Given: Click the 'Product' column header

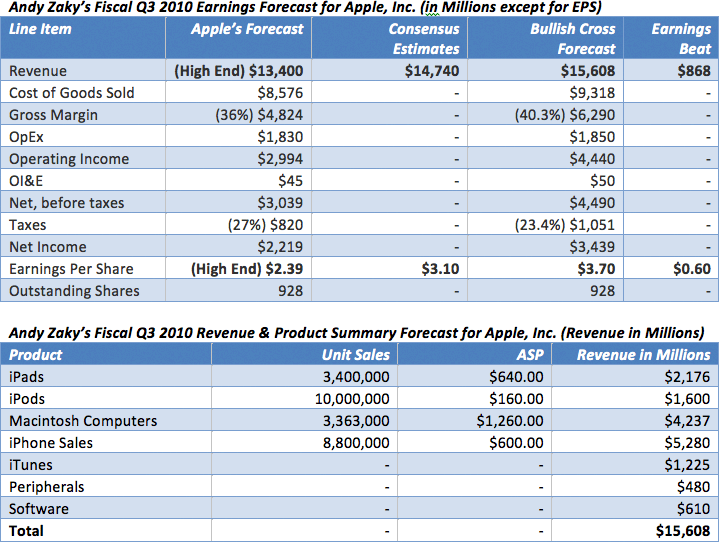Looking at the screenshot, I should click(35, 355).
